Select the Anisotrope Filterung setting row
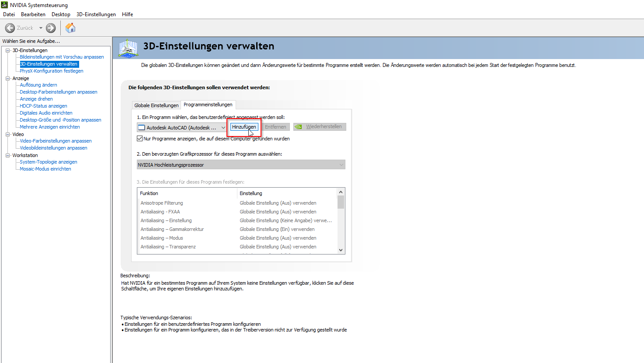 coord(162,203)
